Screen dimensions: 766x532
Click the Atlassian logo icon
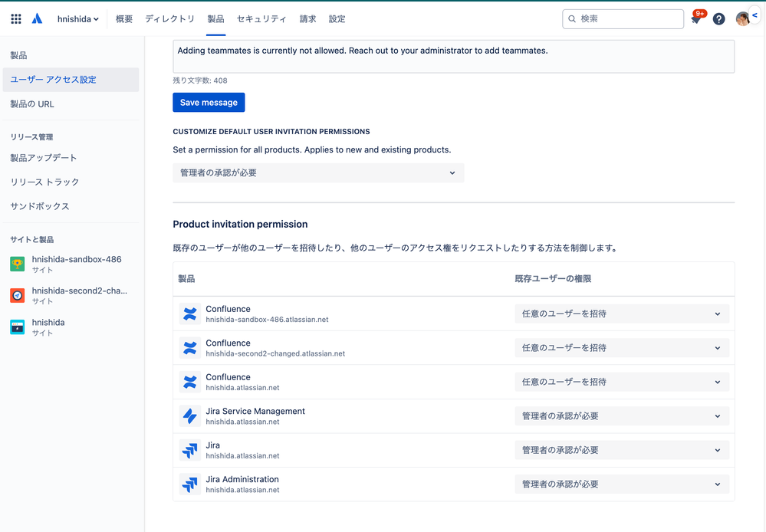coord(37,19)
